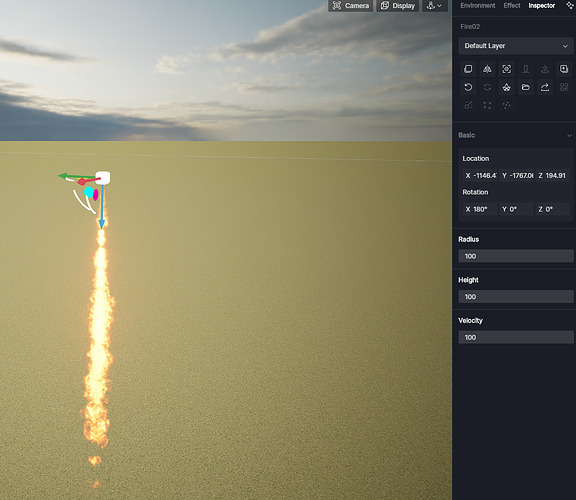Click the focus-on-object frame icon
The width and height of the screenshot is (576, 500).
coord(507,69)
